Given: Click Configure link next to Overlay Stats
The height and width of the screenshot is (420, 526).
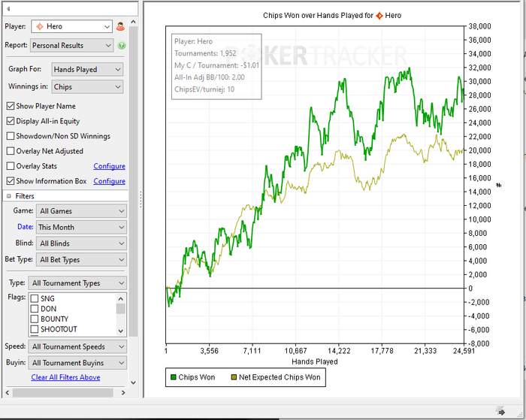Looking at the screenshot, I should (x=109, y=166).
